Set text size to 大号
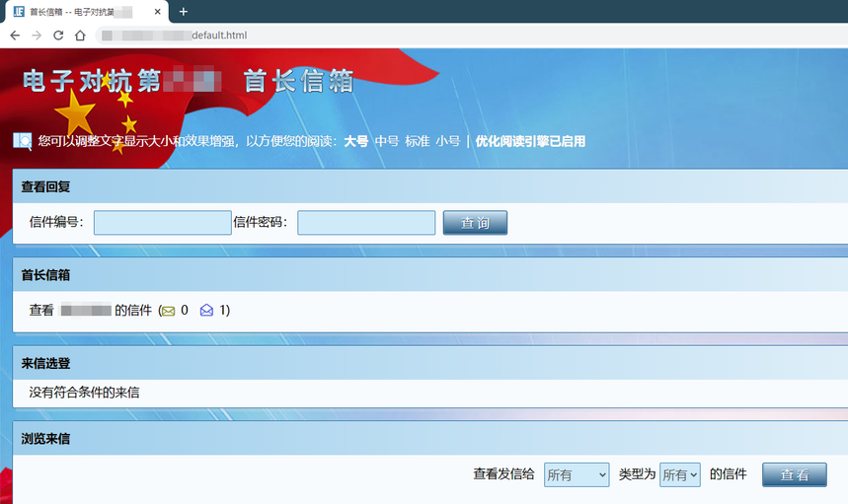This screenshot has width=848, height=504. pyautogui.click(x=355, y=141)
